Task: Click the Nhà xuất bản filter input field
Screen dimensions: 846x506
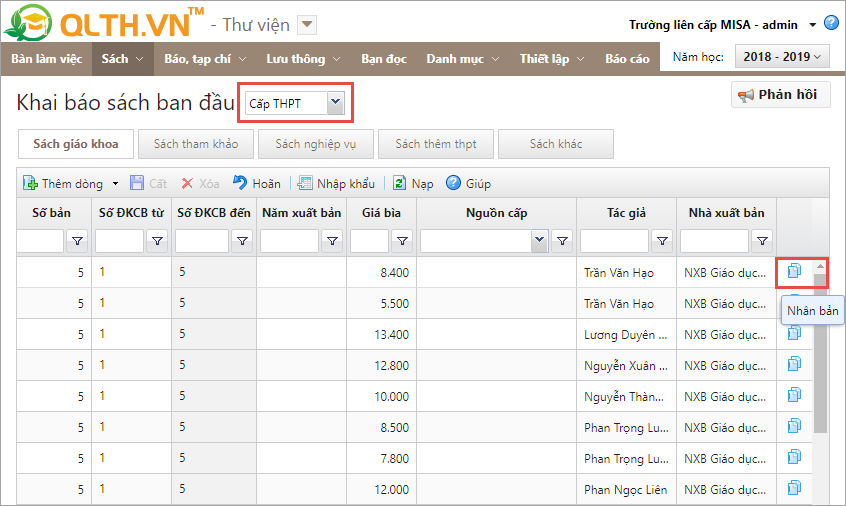Action: [x=714, y=241]
